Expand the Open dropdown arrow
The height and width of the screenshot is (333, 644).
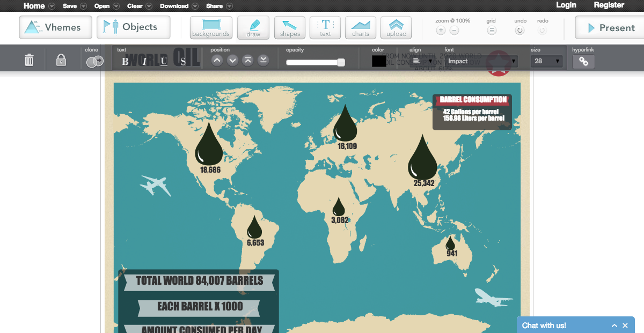click(116, 6)
